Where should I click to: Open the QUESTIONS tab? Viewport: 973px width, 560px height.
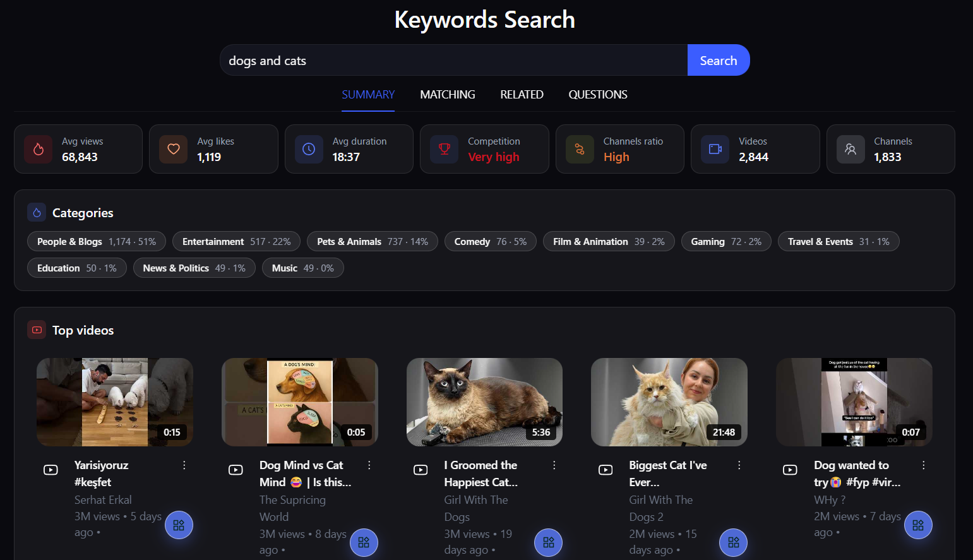[x=598, y=95]
